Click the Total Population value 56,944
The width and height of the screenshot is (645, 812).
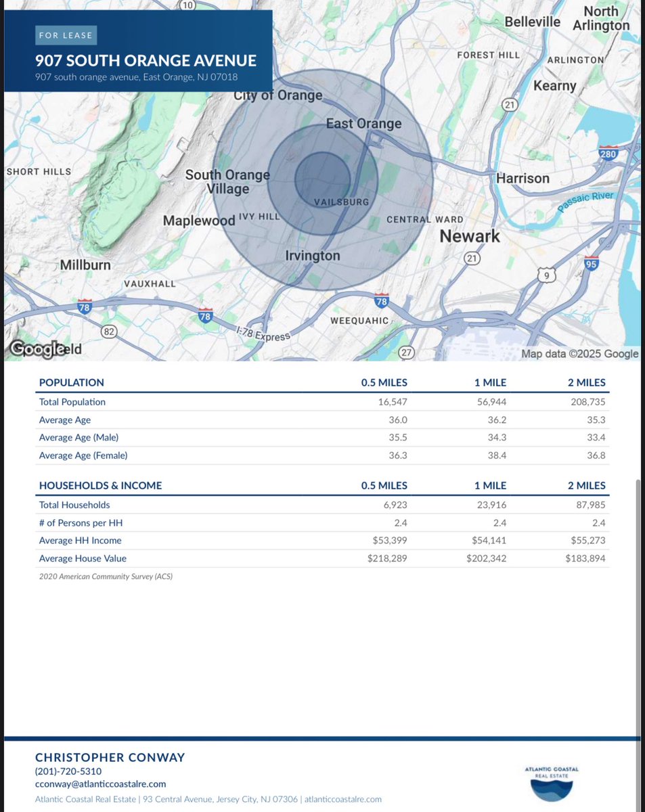pos(491,402)
